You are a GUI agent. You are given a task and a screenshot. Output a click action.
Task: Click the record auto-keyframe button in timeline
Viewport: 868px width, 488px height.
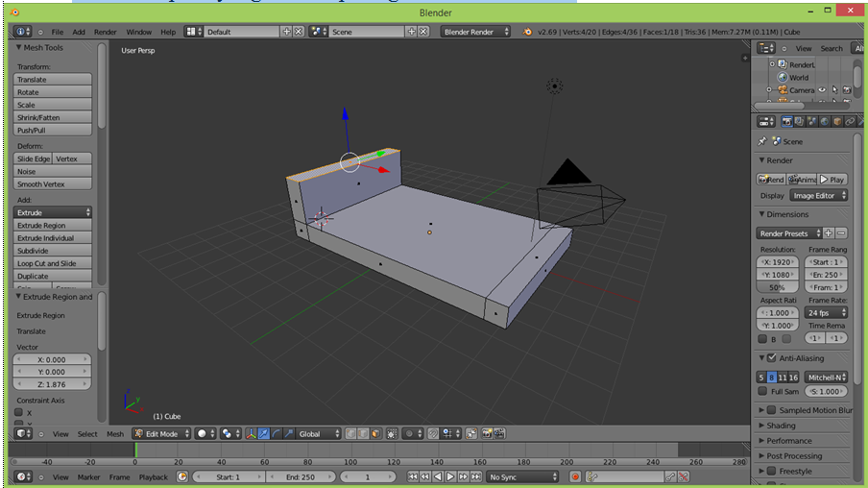[575, 477]
